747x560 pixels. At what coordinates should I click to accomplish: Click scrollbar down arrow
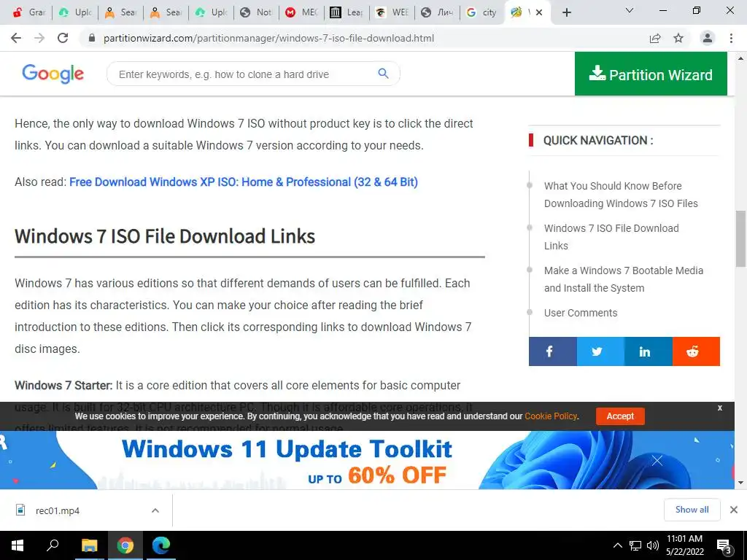pyautogui.click(x=740, y=483)
